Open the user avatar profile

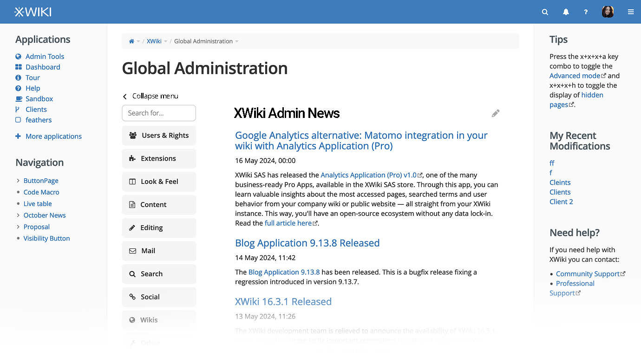click(x=608, y=12)
